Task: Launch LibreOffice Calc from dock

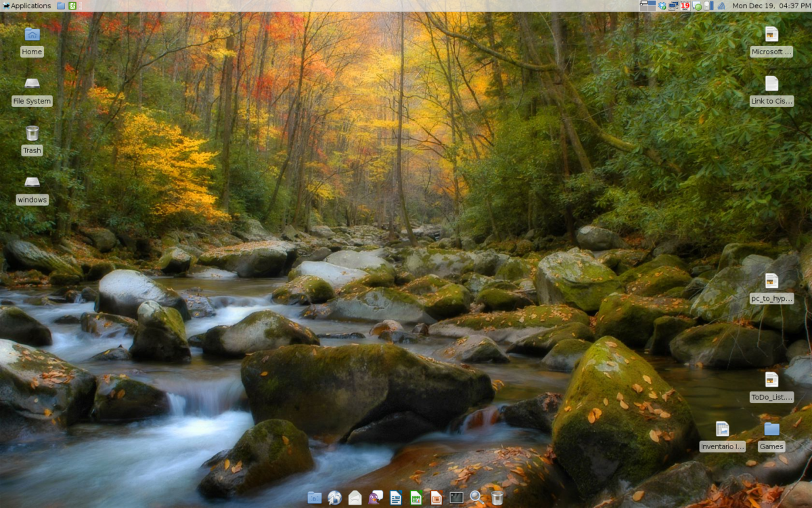Action: [416, 498]
